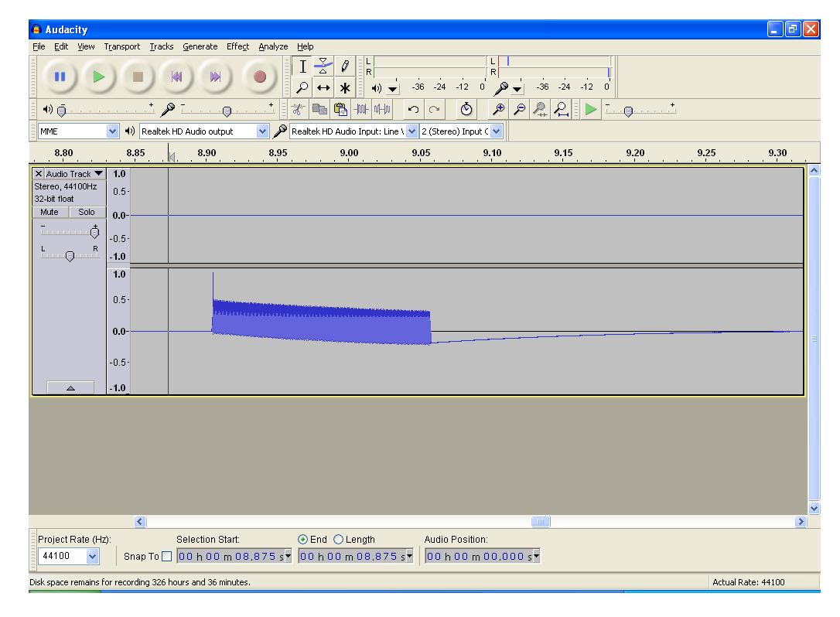Image resolution: width=840 pixels, height=617 pixels.
Task: Enable the Snap To checkbox
Action: coord(167,557)
